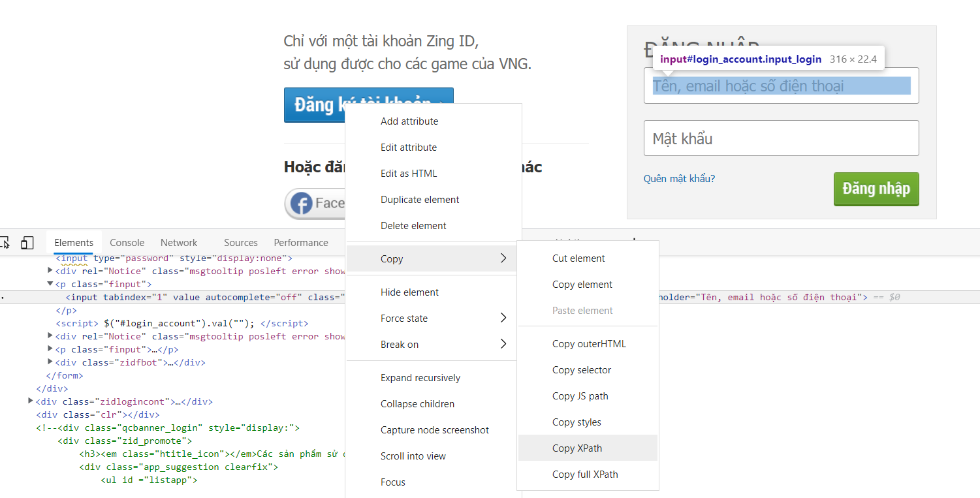Click the Copy submenu chevron arrow
Viewport: 980px width, 498px height.
click(x=503, y=258)
